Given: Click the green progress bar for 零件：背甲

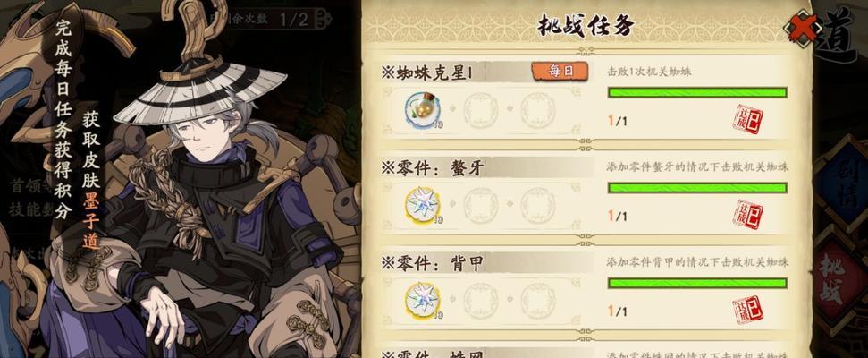Looking at the screenshot, I should (697, 283).
